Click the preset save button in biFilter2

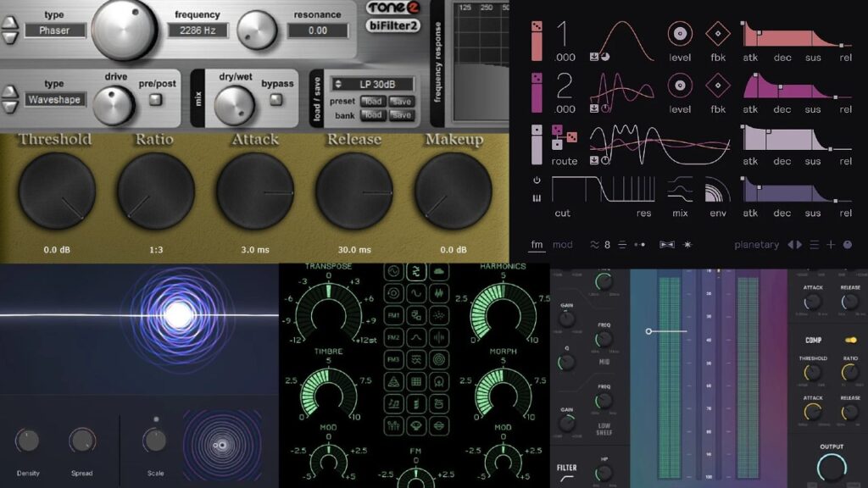402,102
